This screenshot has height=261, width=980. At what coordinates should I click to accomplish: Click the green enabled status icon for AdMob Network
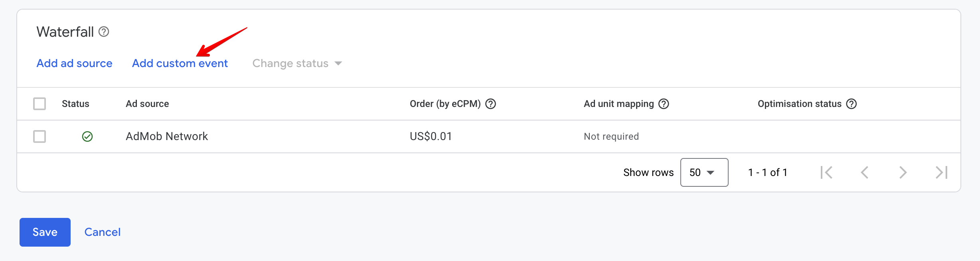[87, 136]
